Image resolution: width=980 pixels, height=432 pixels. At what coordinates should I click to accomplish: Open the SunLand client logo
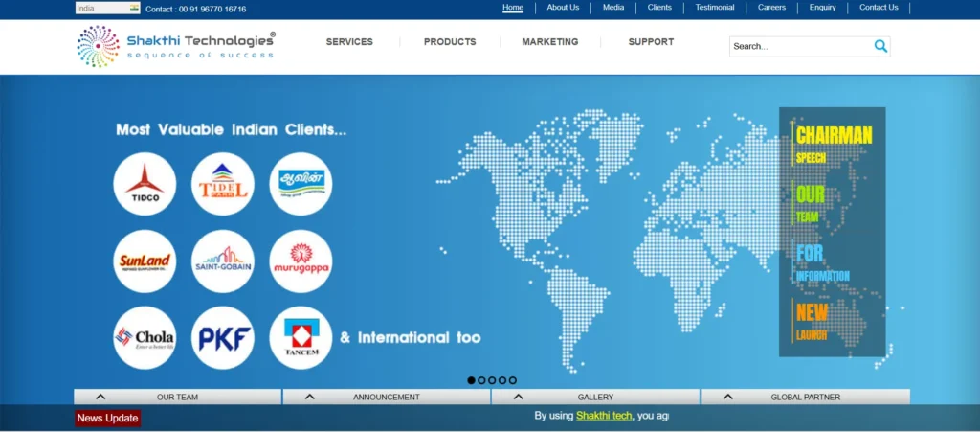coord(145,261)
